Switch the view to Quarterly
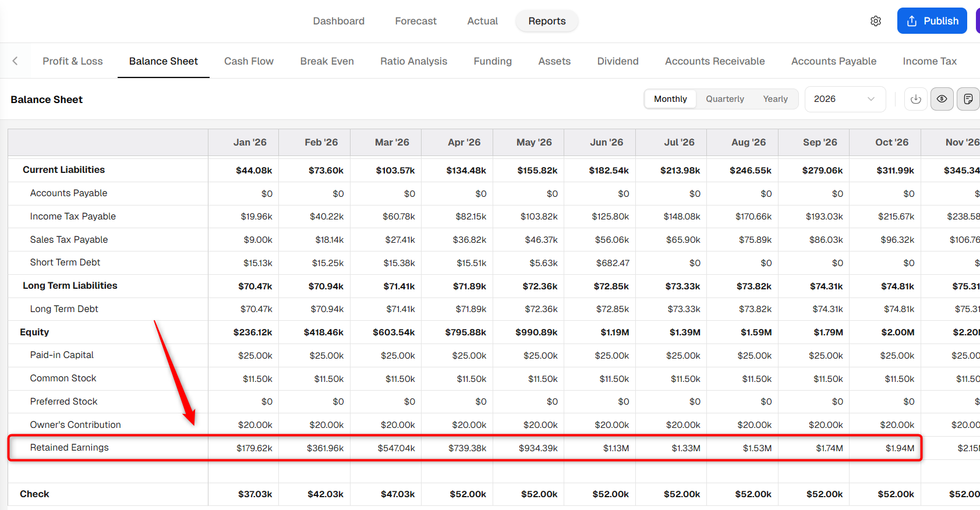 725,99
